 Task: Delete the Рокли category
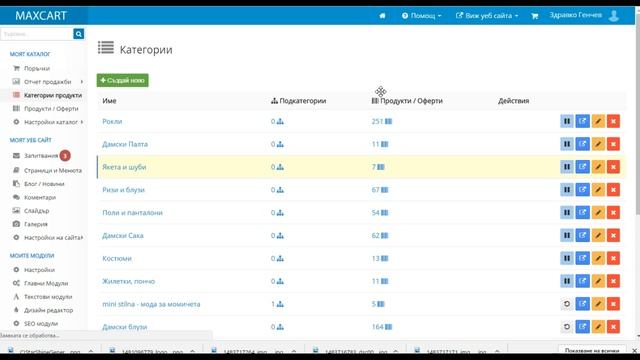click(x=613, y=121)
